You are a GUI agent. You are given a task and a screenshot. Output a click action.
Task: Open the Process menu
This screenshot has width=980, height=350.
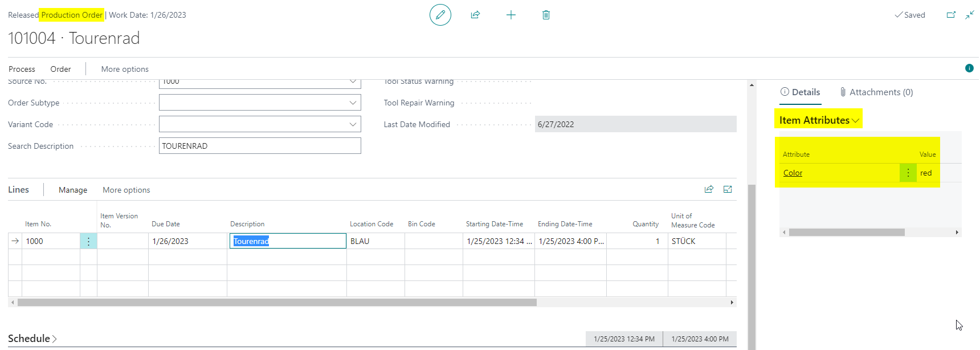(x=22, y=69)
